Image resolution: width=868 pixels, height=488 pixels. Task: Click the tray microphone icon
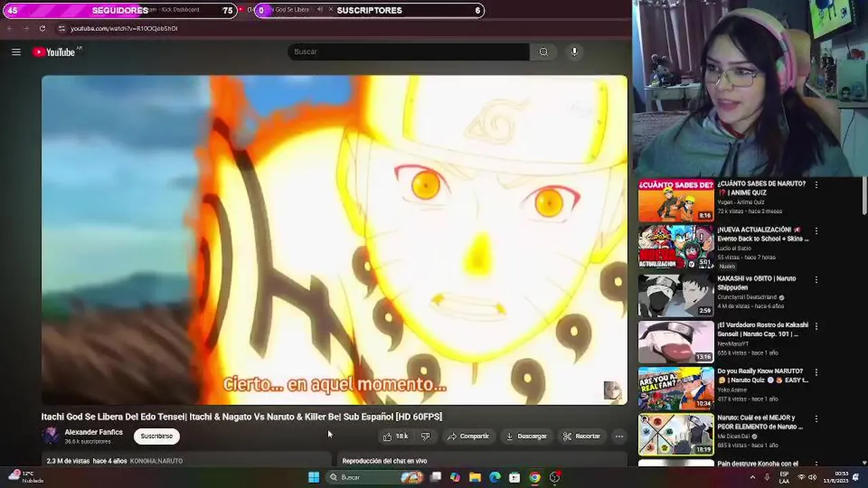click(x=767, y=477)
